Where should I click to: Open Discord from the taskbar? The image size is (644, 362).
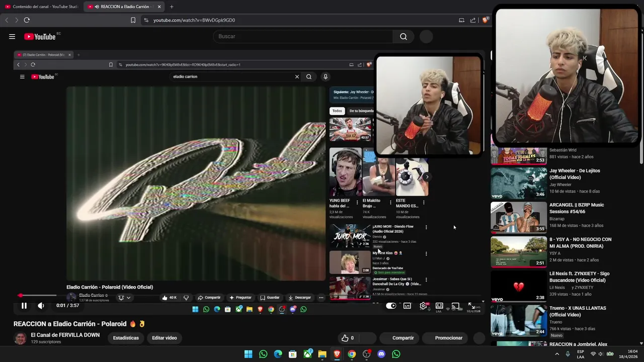tap(381, 354)
